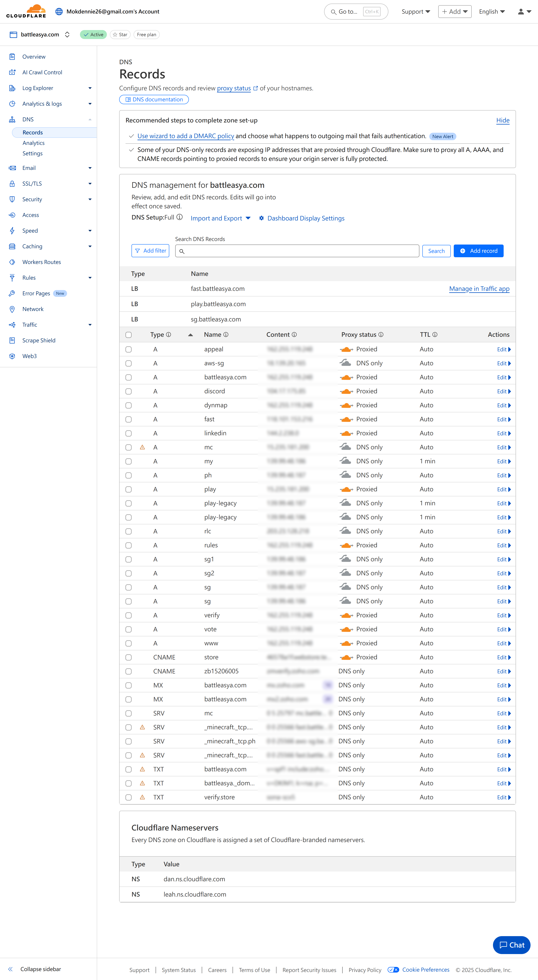This screenshot has height=980, width=538.
Task: Click the orange proxied cloud for discord
Action: pos(346,391)
